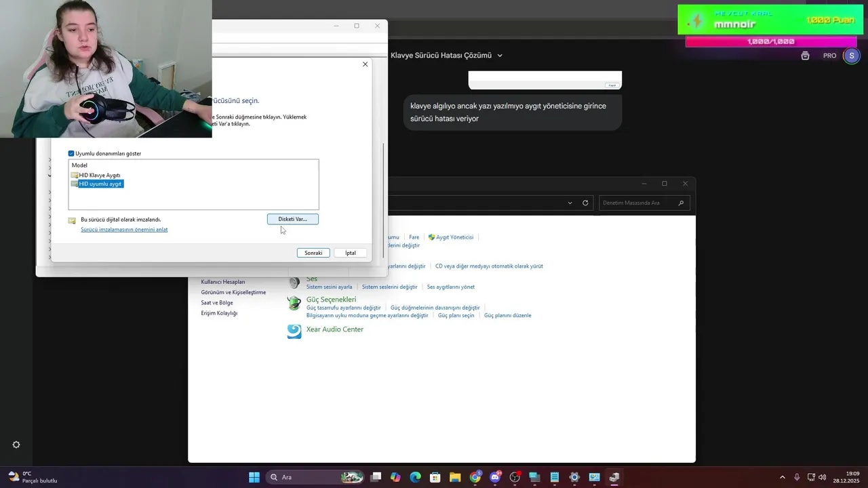The width and height of the screenshot is (868, 488).
Task: Open the 'Güç Seçenekleri' heading
Action: tap(331, 300)
